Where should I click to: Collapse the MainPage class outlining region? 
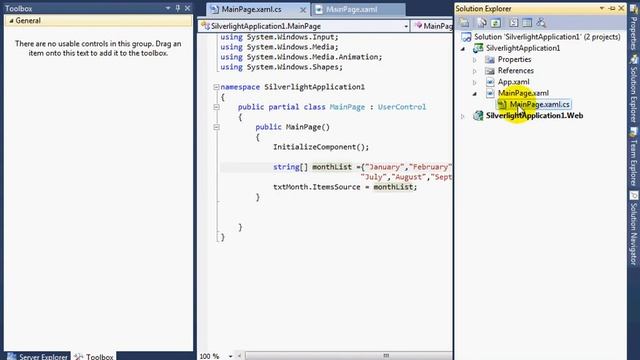click(x=216, y=107)
